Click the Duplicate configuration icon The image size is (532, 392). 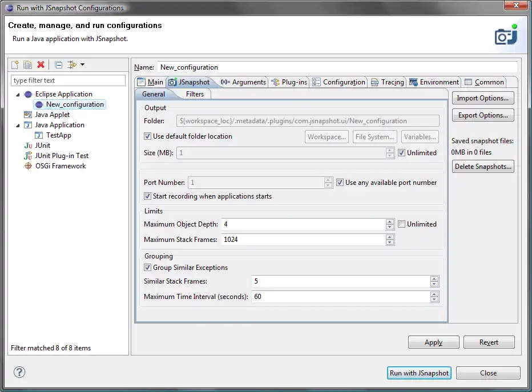point(28,64)
